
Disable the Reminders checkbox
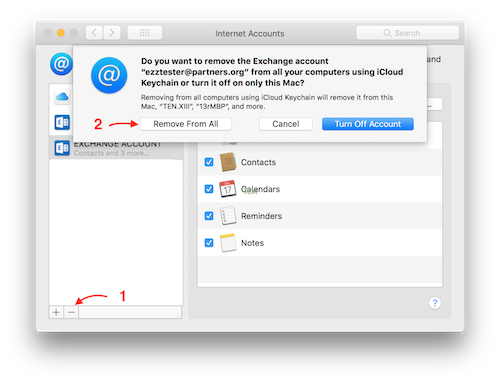pos(209,216)
